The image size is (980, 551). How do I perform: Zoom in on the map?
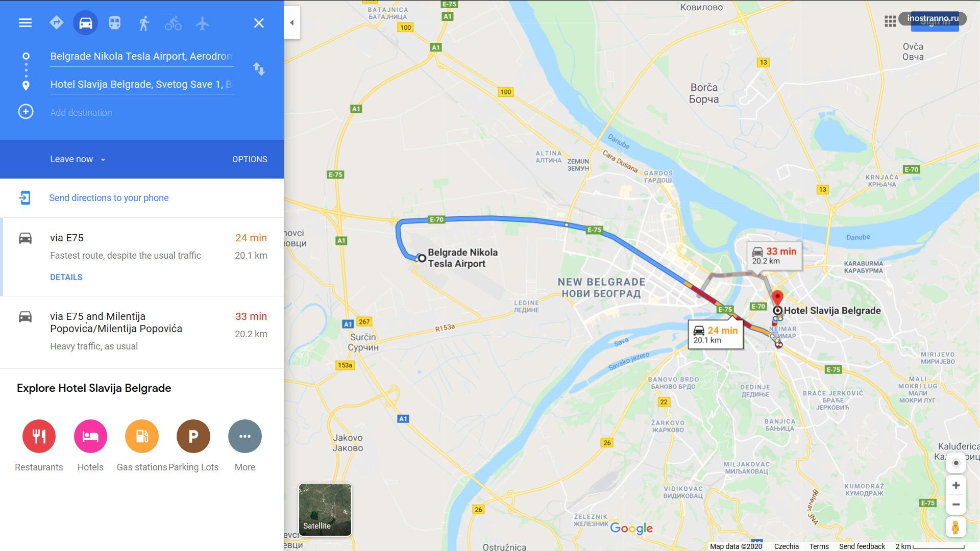956,486
